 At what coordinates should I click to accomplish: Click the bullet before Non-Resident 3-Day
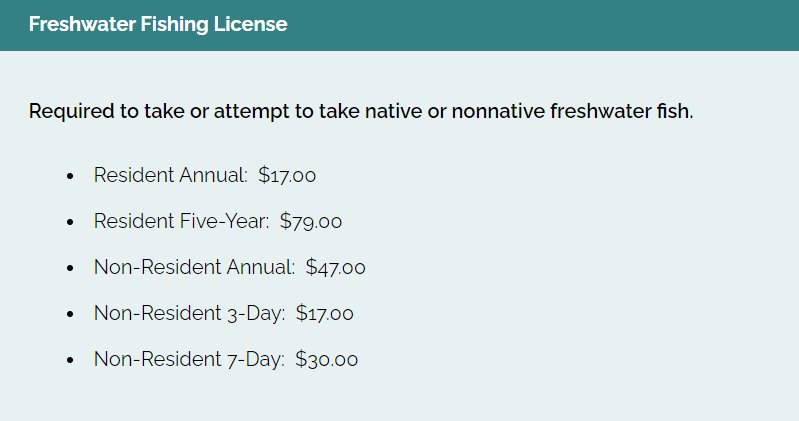point(70,314)
